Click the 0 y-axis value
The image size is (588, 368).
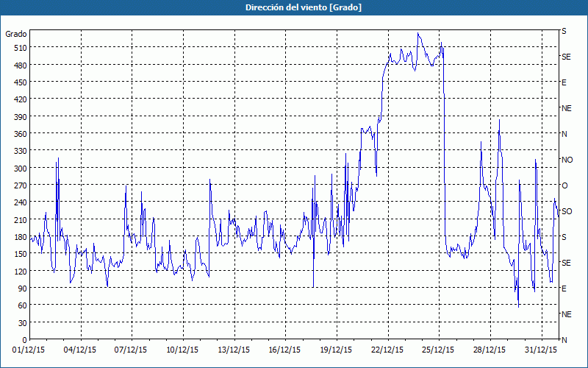(x=25, y=340)
